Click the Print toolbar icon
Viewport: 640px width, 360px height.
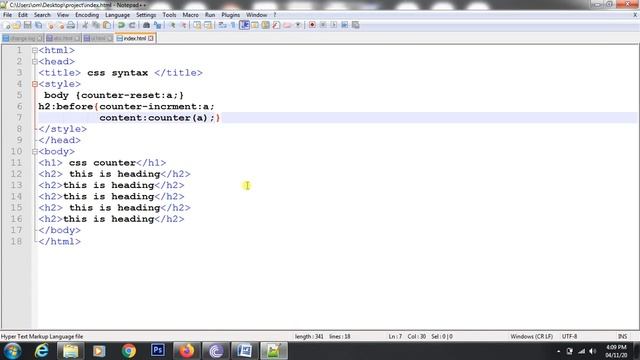tap(70, 25)
